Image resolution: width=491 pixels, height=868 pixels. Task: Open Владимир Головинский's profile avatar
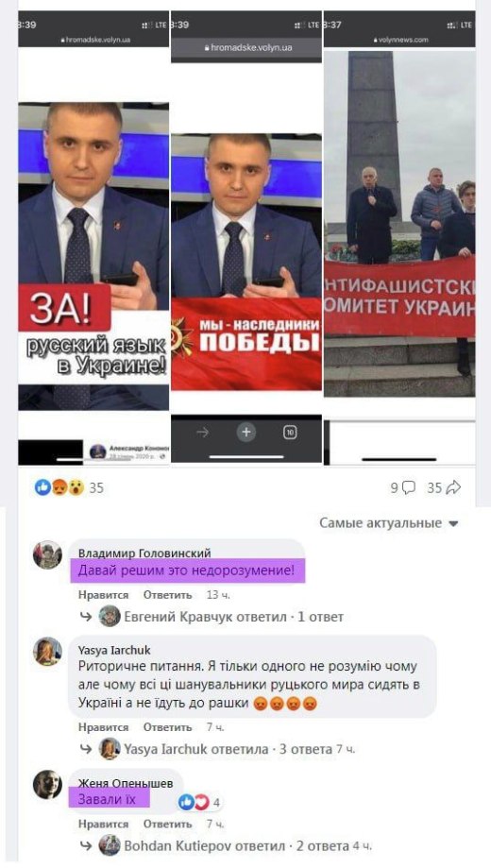coord(47,554)
